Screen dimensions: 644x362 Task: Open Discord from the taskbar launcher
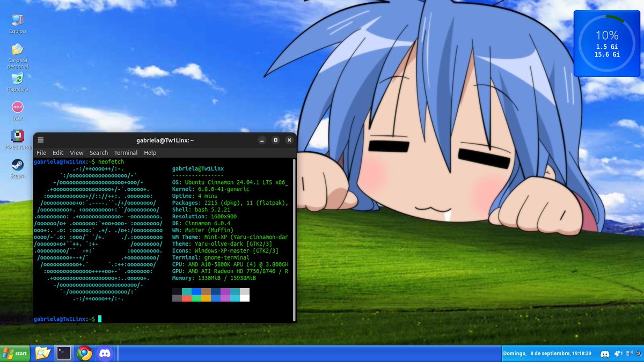click(104, 353)
